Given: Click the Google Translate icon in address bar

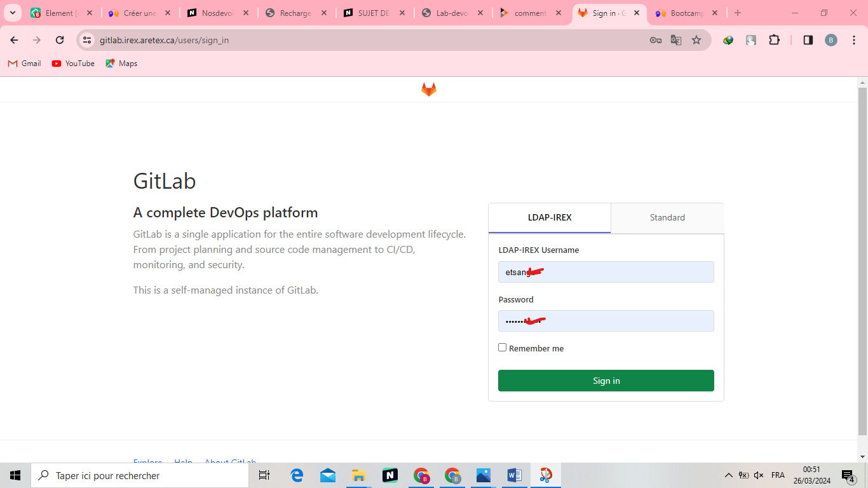Looking at the screenshot, I should click(x=676, y=40).
